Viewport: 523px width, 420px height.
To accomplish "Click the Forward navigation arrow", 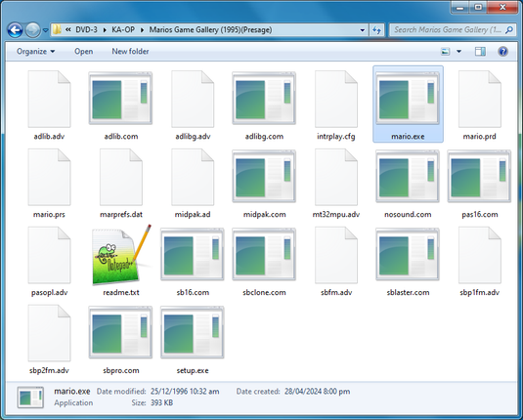I will click(32, 30).
